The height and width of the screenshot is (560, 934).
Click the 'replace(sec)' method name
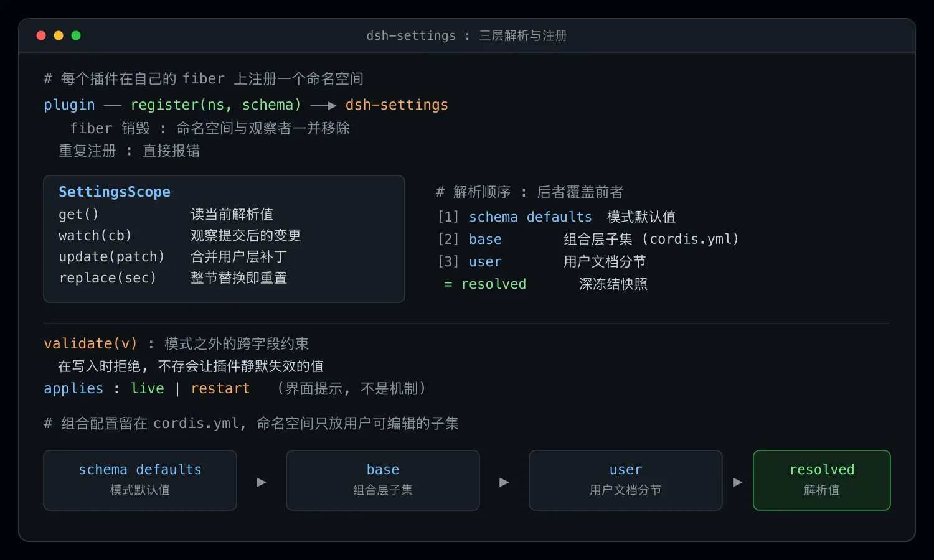click(108, 278)
